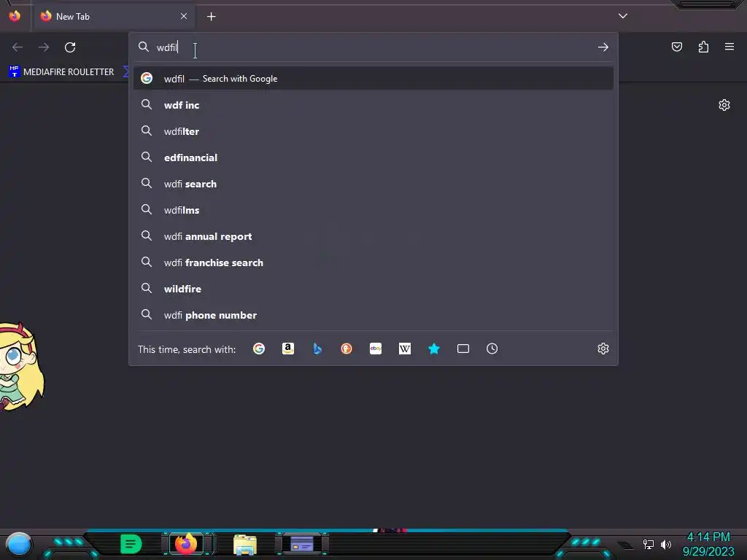The image size is (747, 560).
Task: Search this time with Bing icon
Action: tap(317, 349)
